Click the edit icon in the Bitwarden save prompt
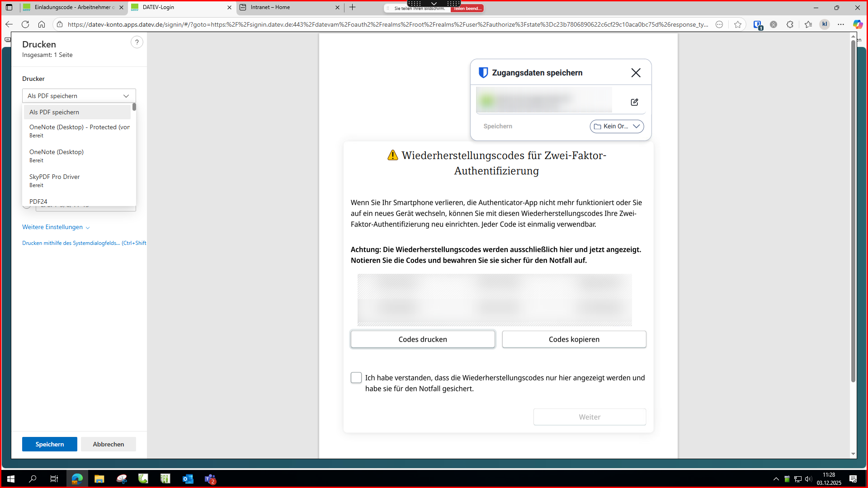This screenshot has width=868, height=488. tap(634, 102)
